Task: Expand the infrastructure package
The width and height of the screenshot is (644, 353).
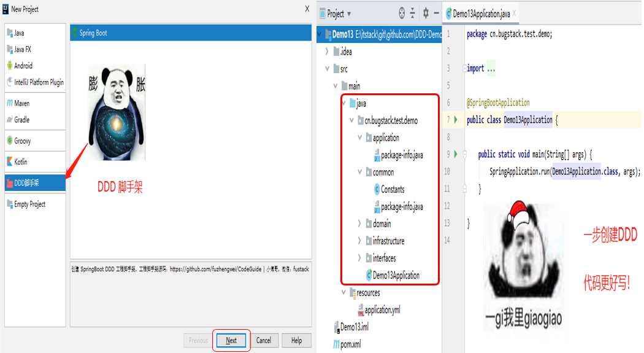Action: coord(360,241)
